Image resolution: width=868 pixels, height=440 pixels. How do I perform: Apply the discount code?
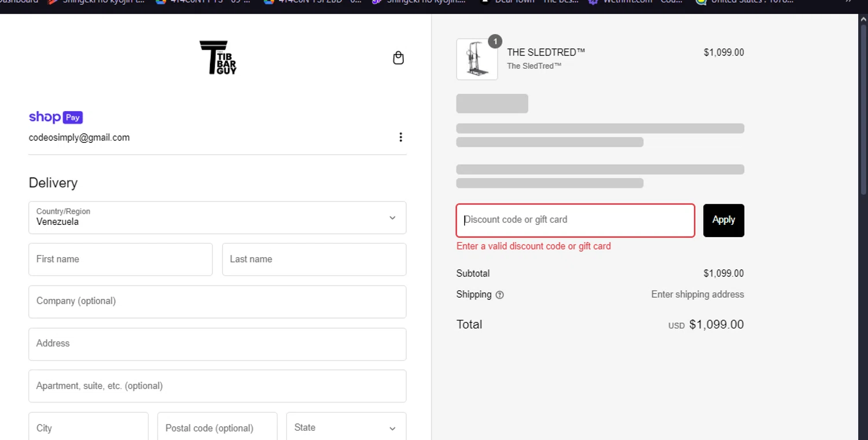coord(723,220)
